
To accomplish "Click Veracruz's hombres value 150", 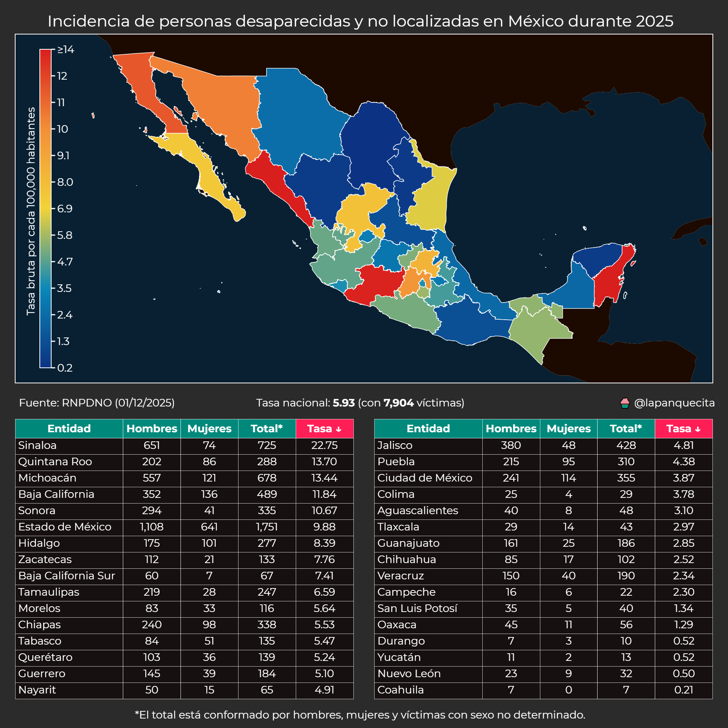I will 511,576.
